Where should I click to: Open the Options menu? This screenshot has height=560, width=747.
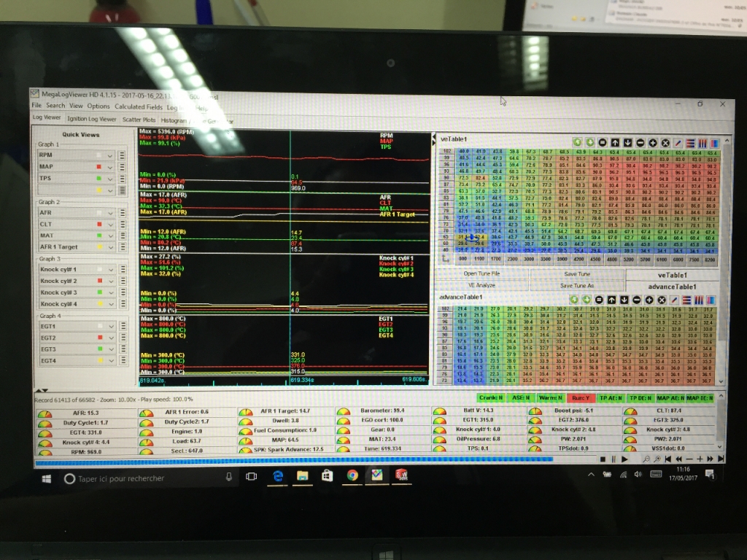(x=98, y=106)
